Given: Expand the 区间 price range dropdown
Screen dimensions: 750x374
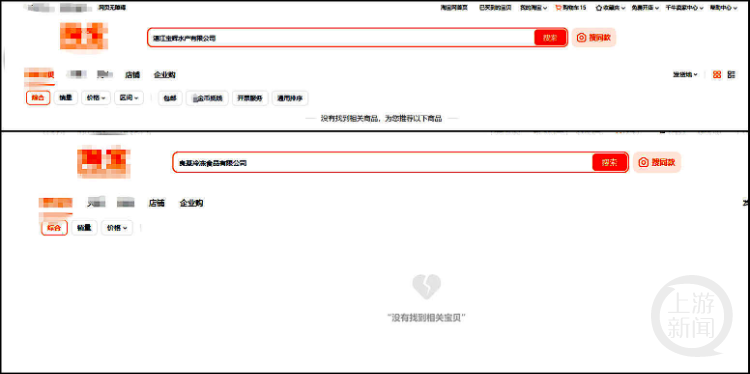Looking at the screenshot, I should (x=129, y=98).
